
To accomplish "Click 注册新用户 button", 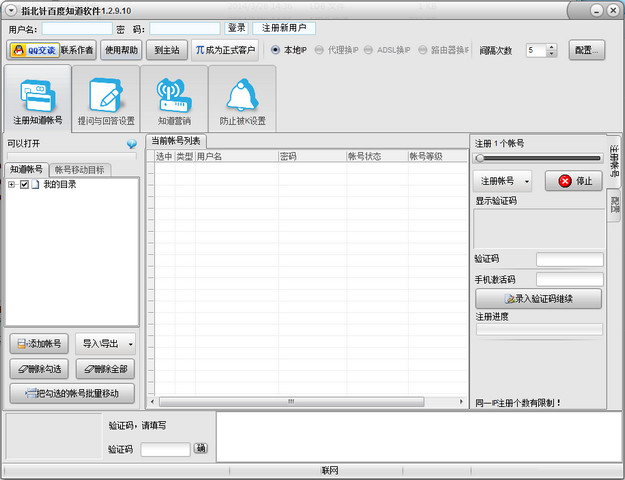I will (284, 28).
